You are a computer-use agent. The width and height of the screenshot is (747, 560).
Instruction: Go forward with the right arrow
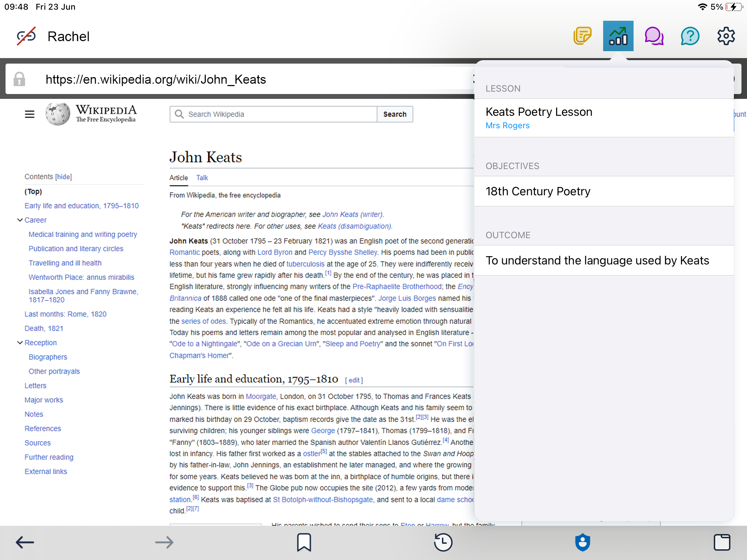[x=164, y=542]
